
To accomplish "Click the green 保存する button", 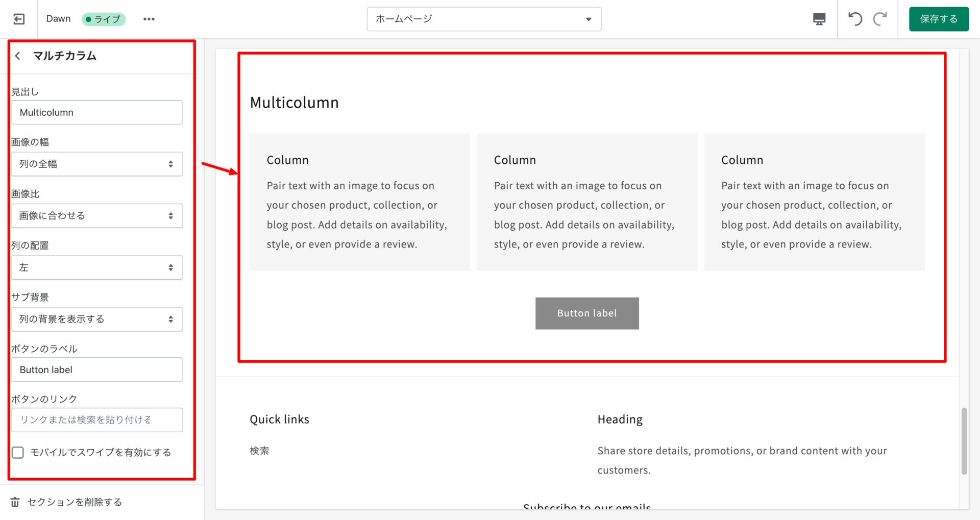I will (938, 19).
